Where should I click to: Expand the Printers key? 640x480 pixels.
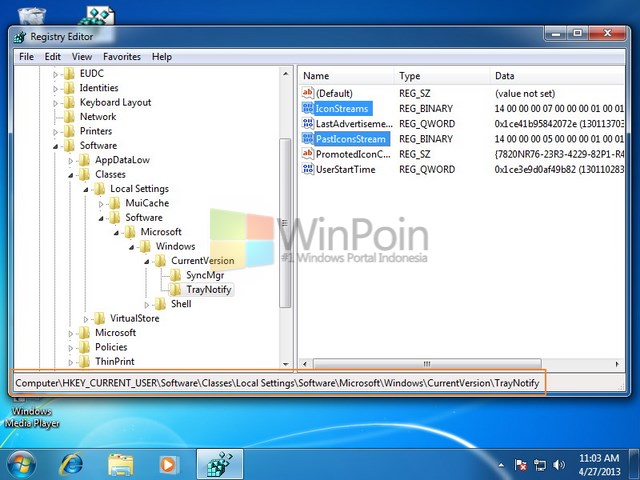click(56, 132)
